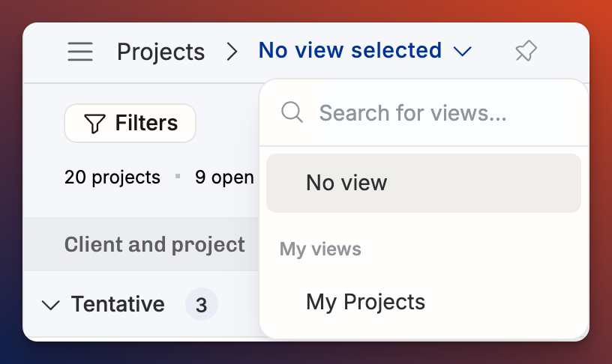Click the 9 open summary text

(x=224, y=178)
